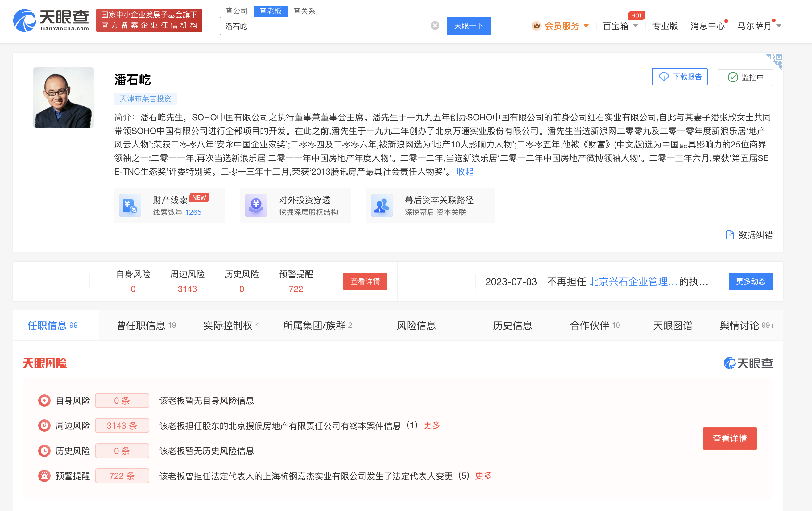The image size is (812, 511).
Task: Clear the search box text
Action: [x=435, y=26]
